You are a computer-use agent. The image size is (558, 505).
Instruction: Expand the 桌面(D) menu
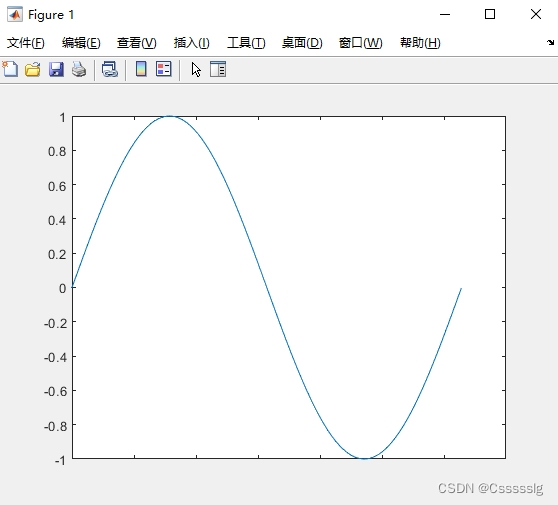click(302, 43)
